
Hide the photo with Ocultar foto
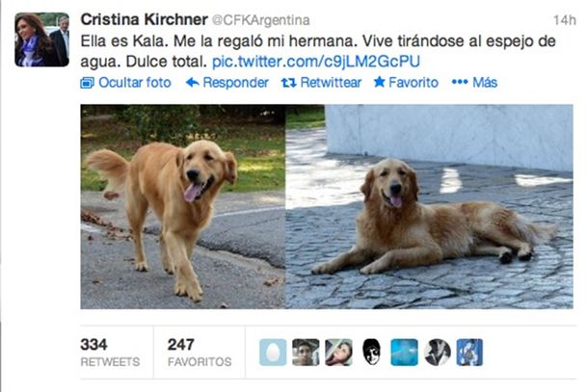click(x=125, y=83)
